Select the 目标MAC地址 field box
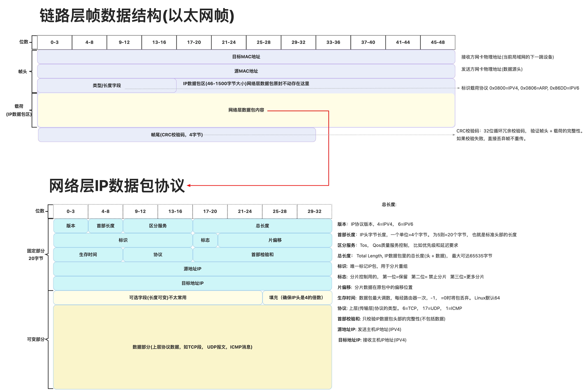The height and width of the screenshot is (390, 588). (x=246, y=57)
